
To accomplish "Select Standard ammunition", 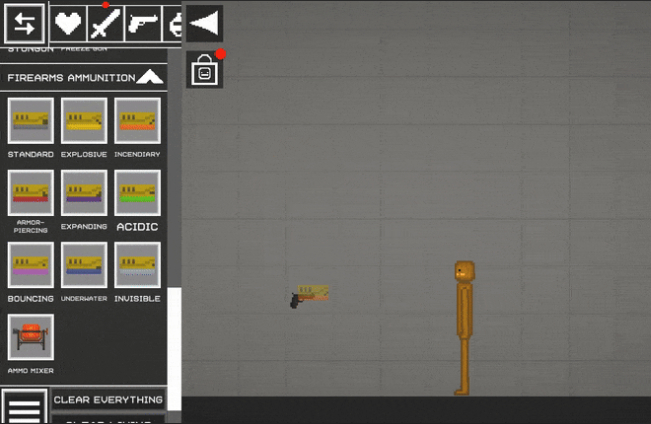I will [x=31, y=120].
